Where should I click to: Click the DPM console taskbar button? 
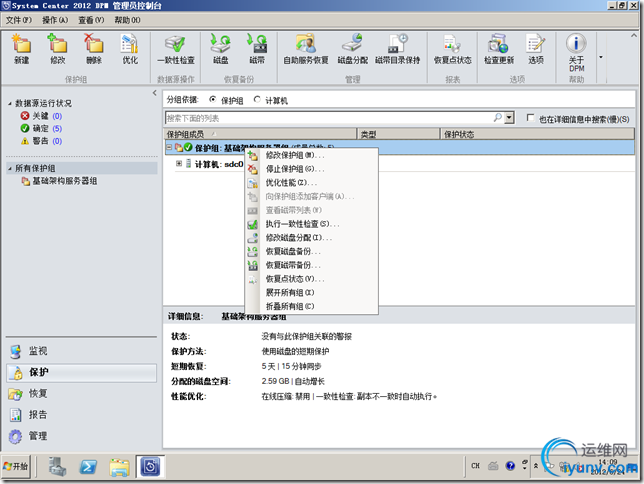(150, 466)
